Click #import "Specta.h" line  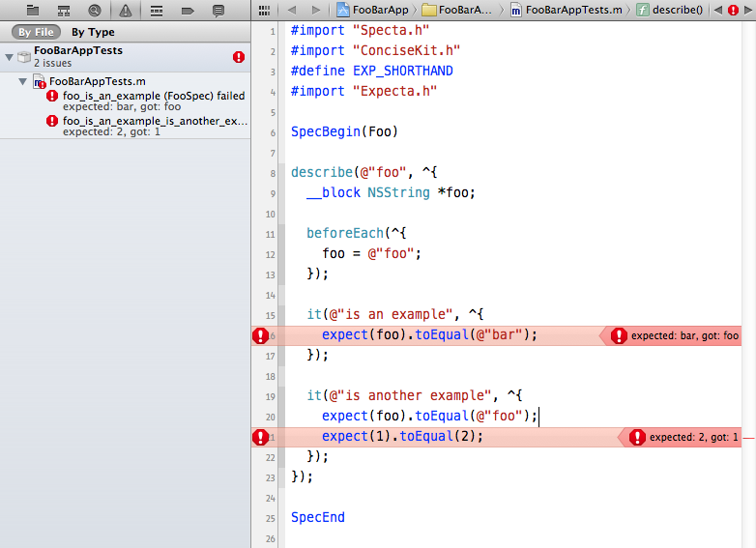coord(360,30)
